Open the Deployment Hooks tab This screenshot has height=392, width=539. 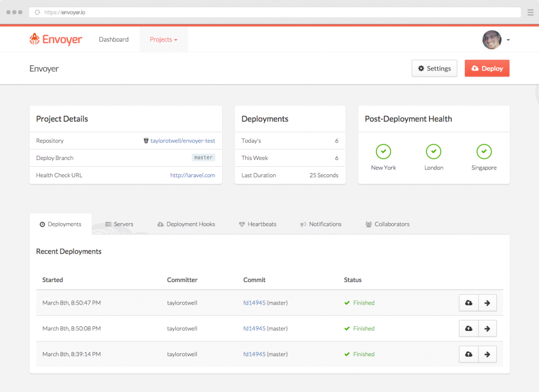[x=186, y=224]
